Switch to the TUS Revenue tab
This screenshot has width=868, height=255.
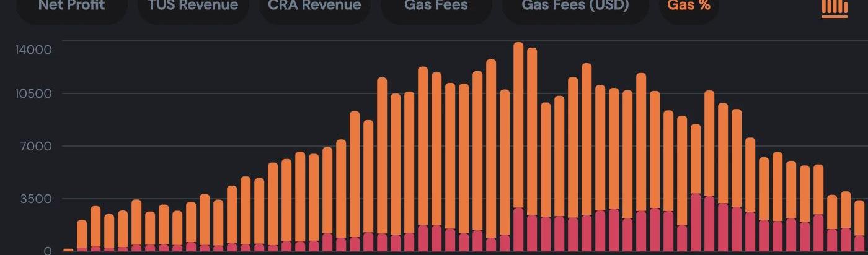pos(193,6)
